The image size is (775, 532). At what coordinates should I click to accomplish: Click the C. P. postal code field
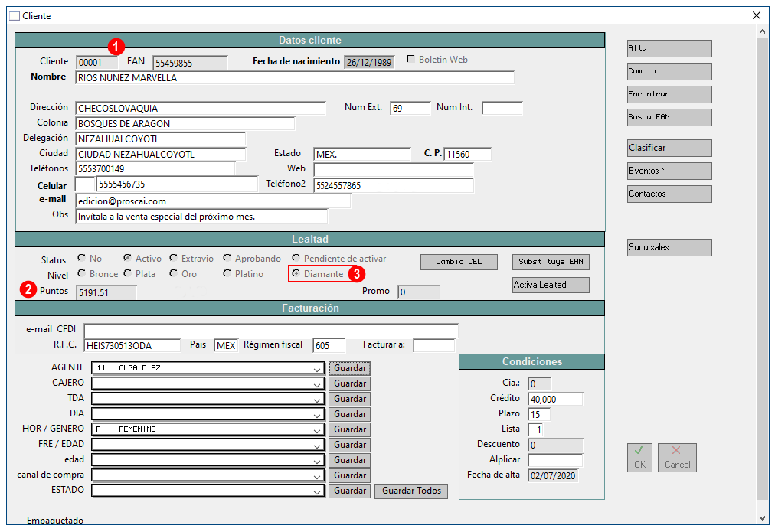click(x=468, y=154)
